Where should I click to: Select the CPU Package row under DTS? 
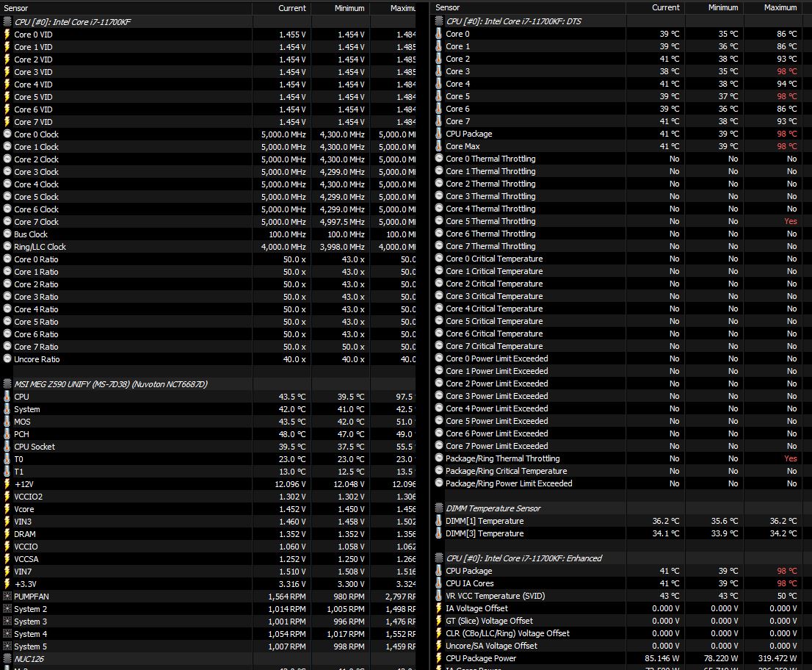tap(621, 134)
